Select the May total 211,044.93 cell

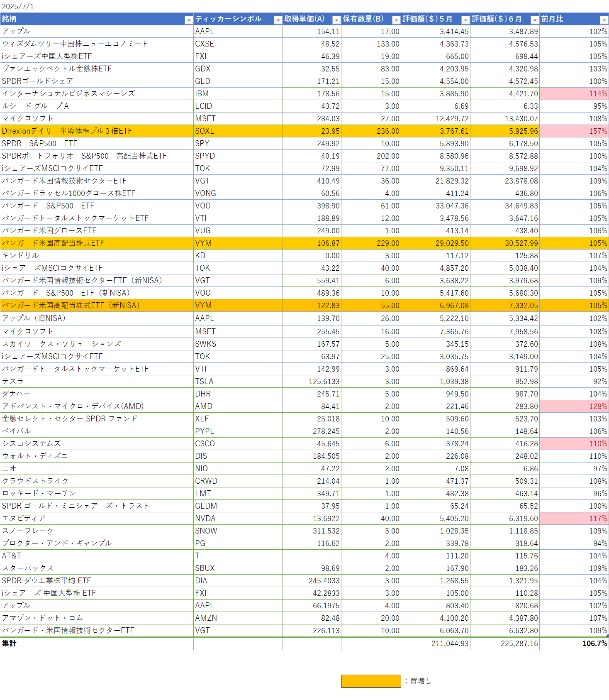click(436, 644)
